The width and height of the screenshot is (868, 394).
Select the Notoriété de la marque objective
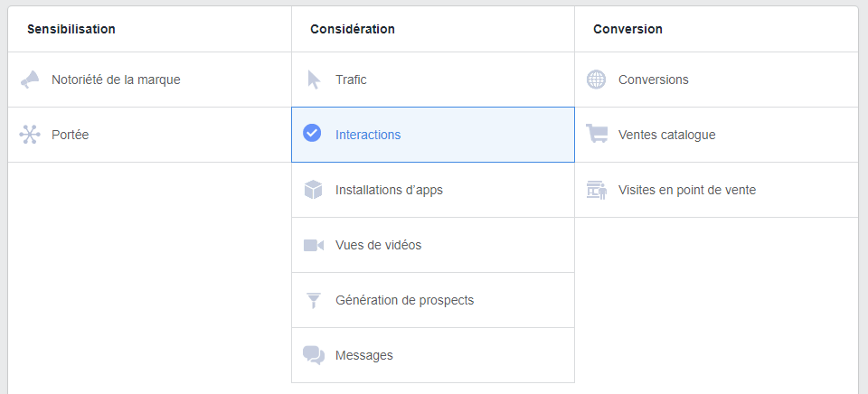point(117,80)
